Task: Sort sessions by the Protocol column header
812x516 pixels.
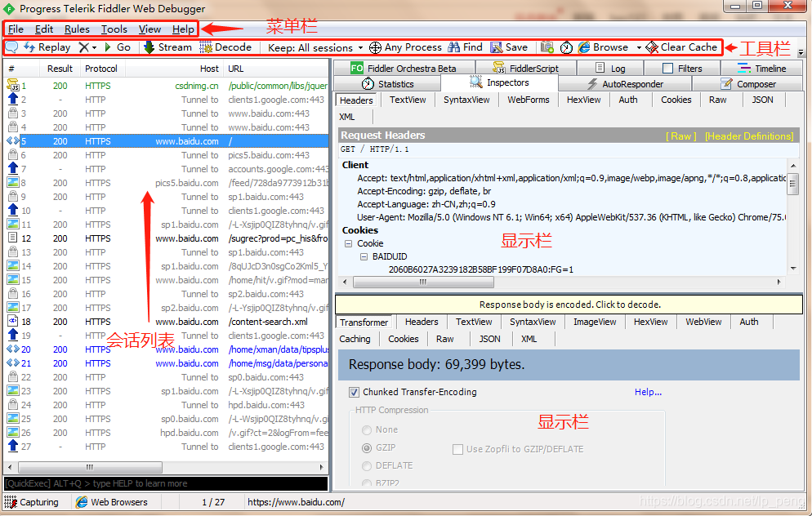Action: click(101, 69)
